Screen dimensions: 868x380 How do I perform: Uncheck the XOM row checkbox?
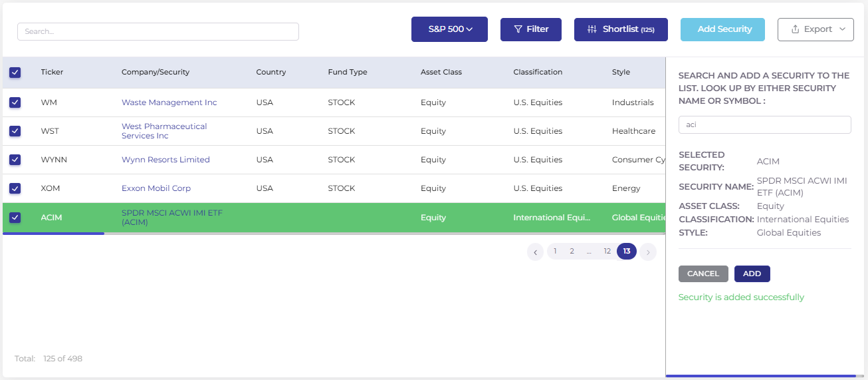15,188
